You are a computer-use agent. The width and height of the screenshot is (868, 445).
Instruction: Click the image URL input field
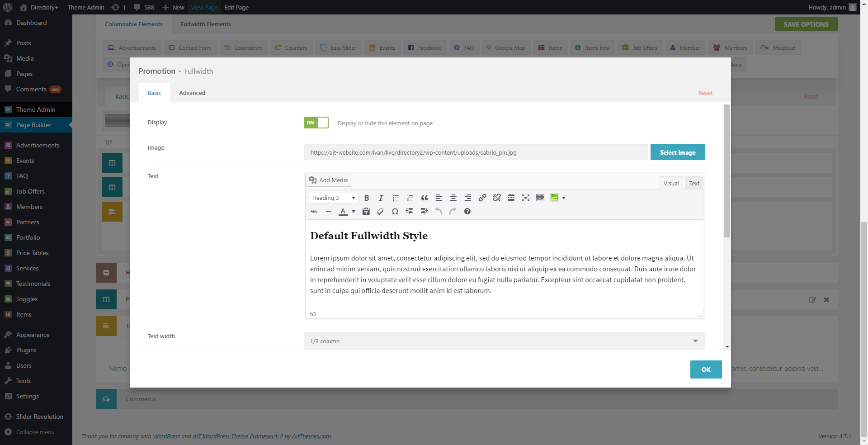point(476,152)
